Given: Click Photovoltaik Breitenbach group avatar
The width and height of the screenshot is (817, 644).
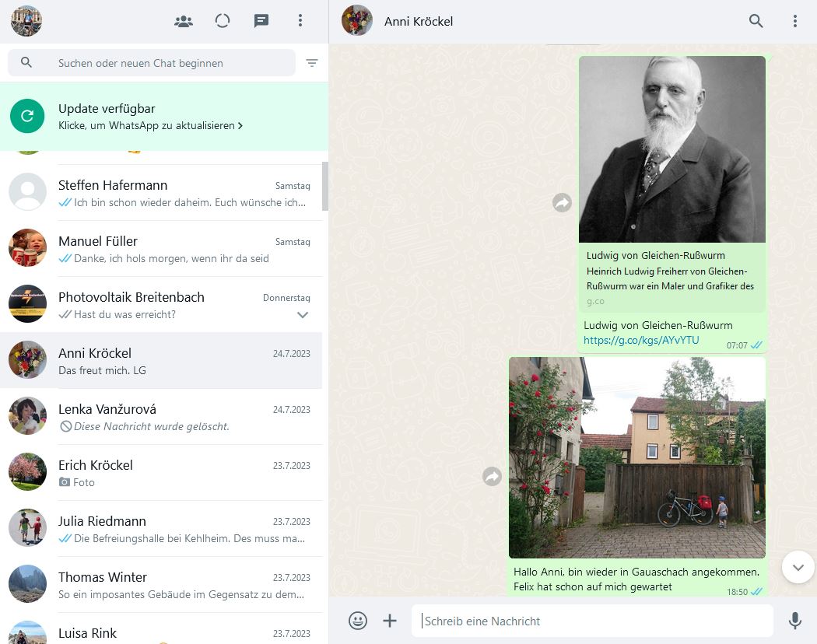Looking at the screenshot, I should coord(27,304).
